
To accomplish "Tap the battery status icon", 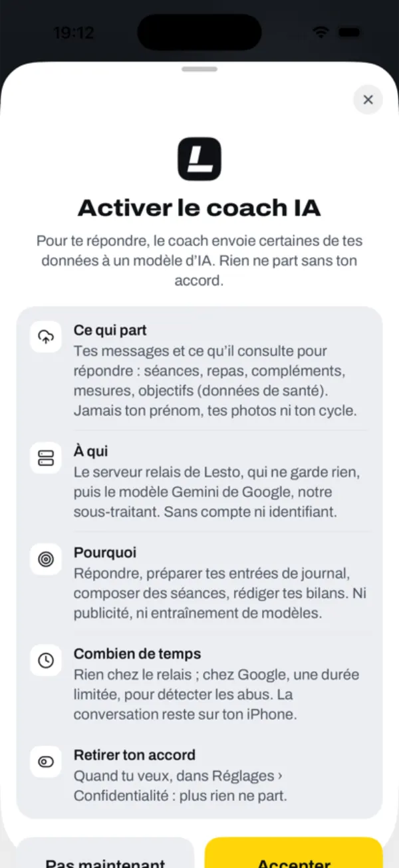I will 349,32.
